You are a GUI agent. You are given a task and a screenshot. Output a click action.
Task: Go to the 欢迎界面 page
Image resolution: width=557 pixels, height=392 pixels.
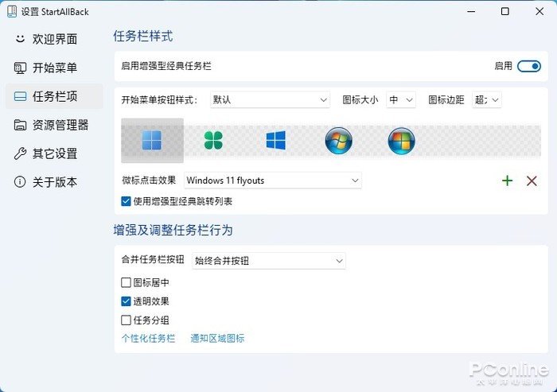pos(55,39)
